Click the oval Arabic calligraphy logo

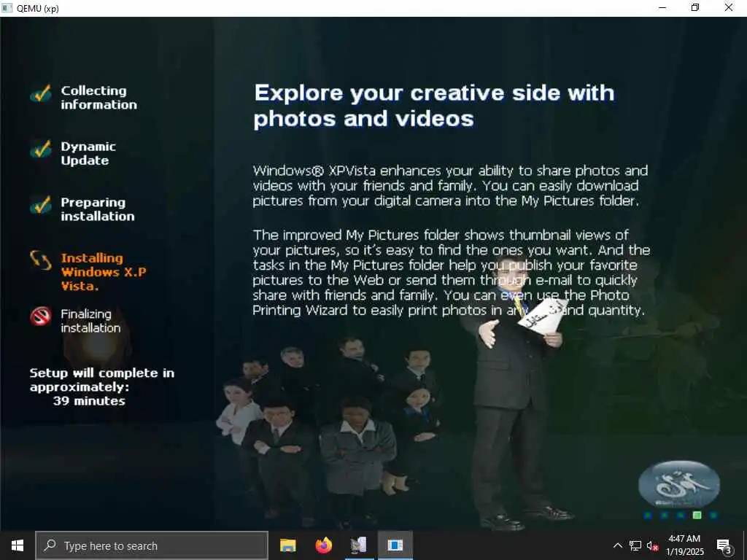679,484
